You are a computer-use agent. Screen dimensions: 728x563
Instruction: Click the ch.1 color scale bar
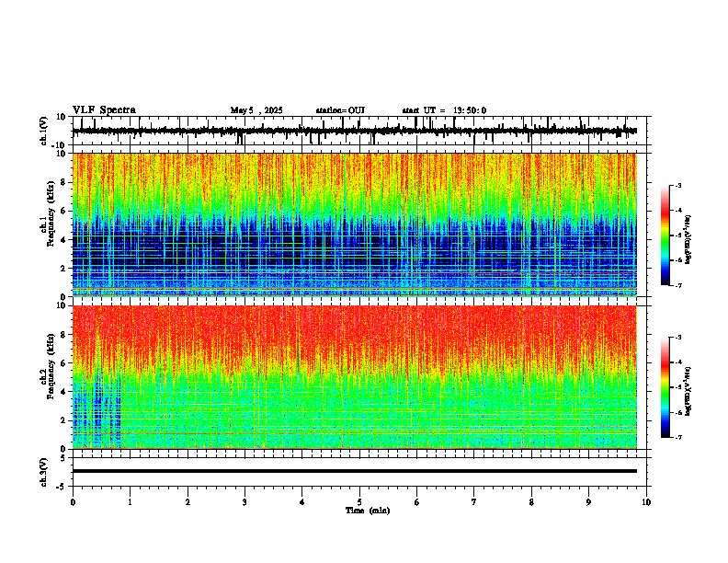(665, 236)
